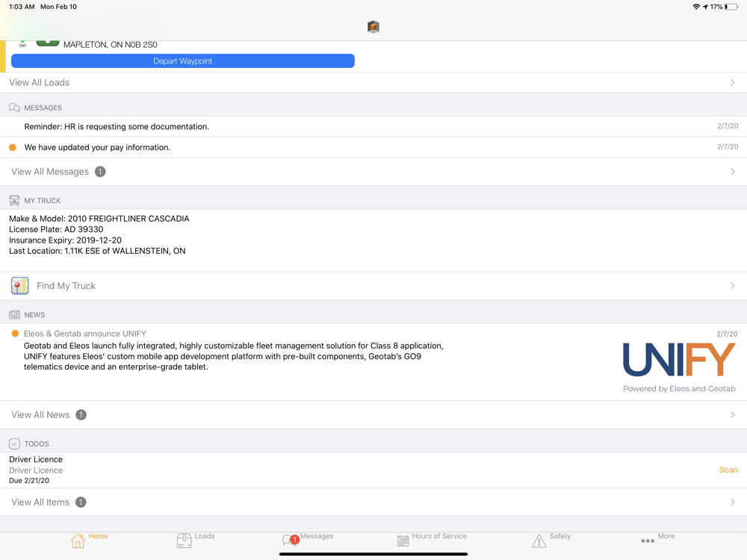
Task: Tap the My Truck section truck icon
Action: pos(14,200)
